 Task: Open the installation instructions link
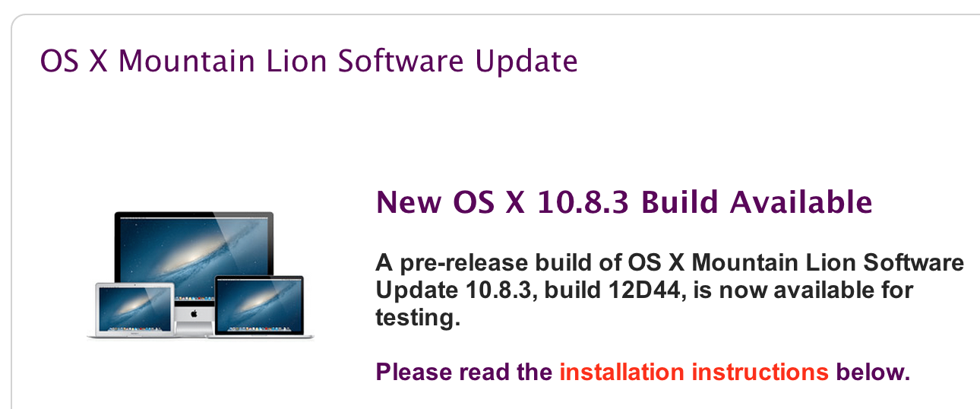[x=694, y=373]
